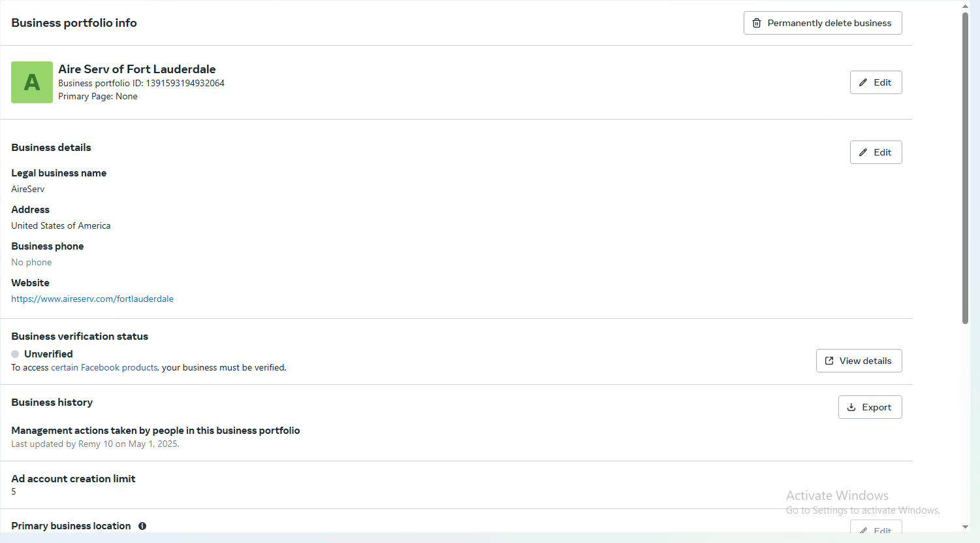Click the Primary Page: None text

point(98,96)
